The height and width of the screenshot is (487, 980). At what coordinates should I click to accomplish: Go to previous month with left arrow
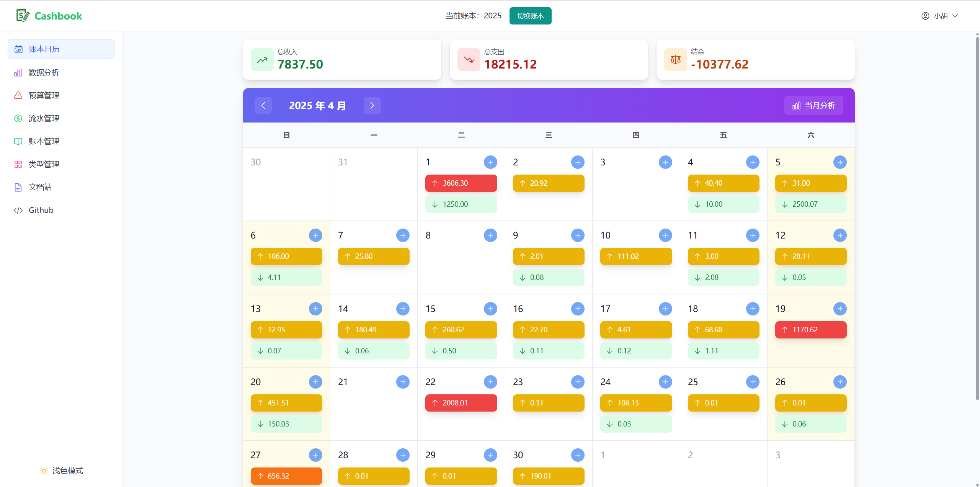[263, 105]
